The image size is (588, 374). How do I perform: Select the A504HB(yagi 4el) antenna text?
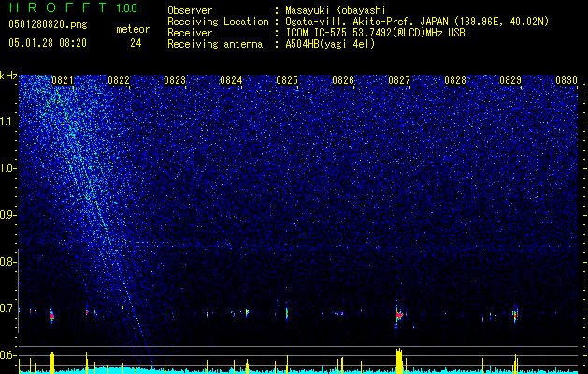click(x=330, y=44)
